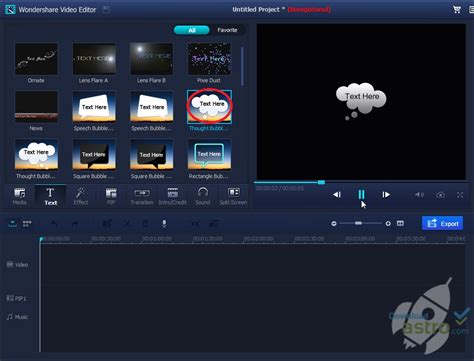Open the Split Screen tab
This screenshot has width=474, height=361.
pos(233,196)
